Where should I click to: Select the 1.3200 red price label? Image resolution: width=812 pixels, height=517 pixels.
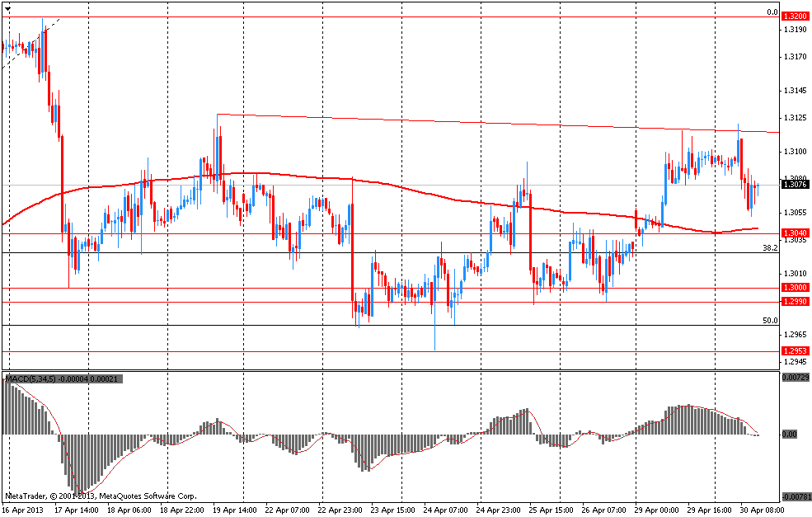pos(795,16)
